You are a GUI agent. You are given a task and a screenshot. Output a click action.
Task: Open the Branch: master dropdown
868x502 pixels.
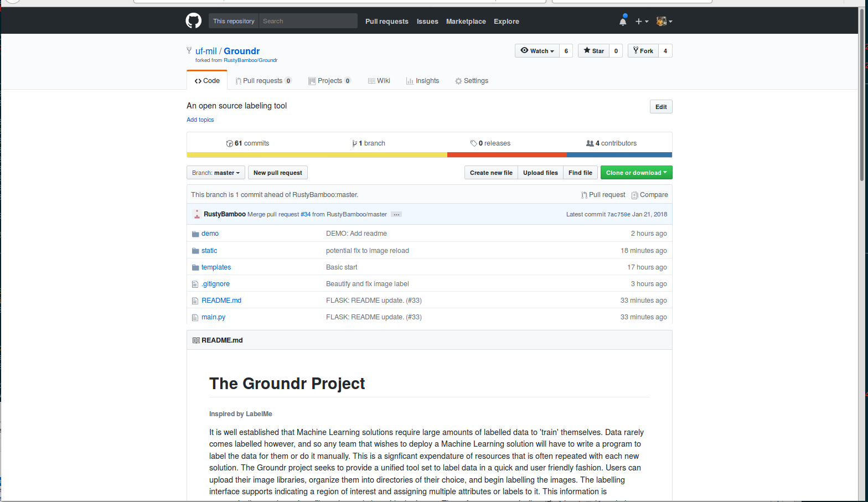coord(216,173)
